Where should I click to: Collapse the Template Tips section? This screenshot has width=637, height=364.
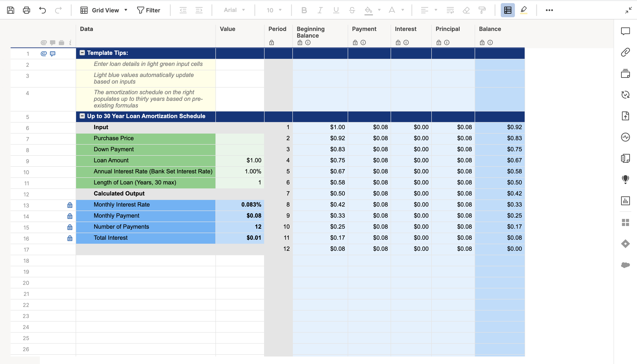[82, 53]
